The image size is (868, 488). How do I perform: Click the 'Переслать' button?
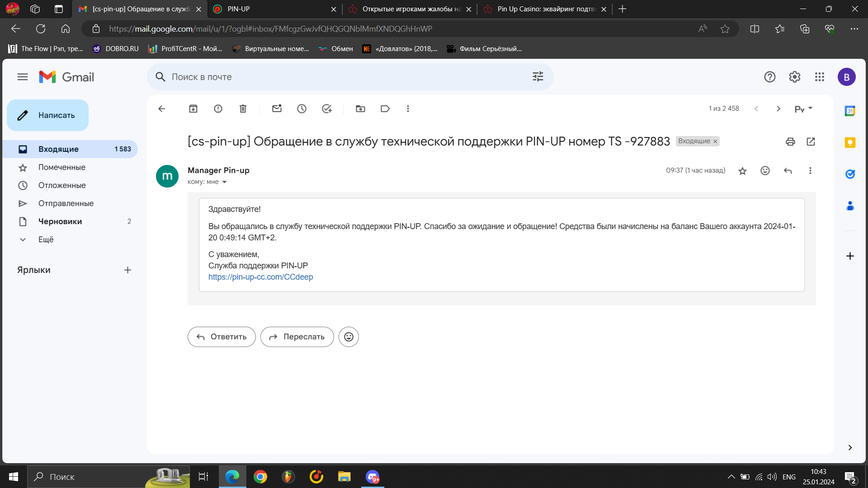pyautogui.click(x=297, y=337)
